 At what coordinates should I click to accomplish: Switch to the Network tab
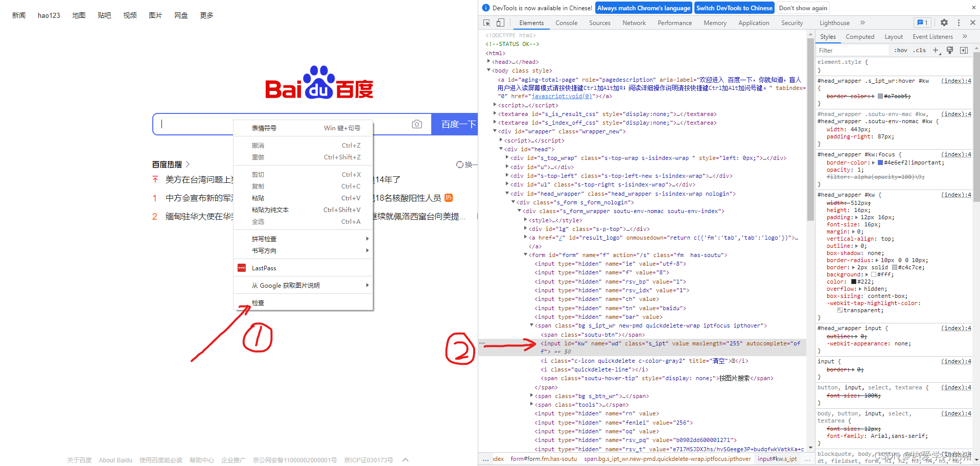click(x=634, y=23)
